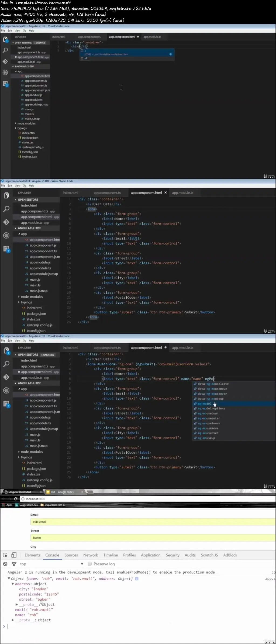Screen dimensions: 276x644
Task: Clear the console with the circle-slash icon
Action: (5, 564)
